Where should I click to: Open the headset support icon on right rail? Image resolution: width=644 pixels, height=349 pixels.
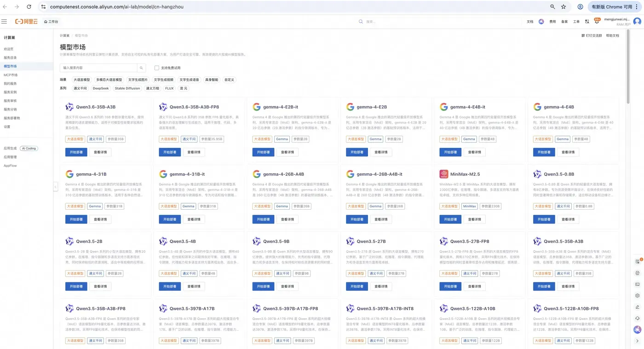point(638,318)
